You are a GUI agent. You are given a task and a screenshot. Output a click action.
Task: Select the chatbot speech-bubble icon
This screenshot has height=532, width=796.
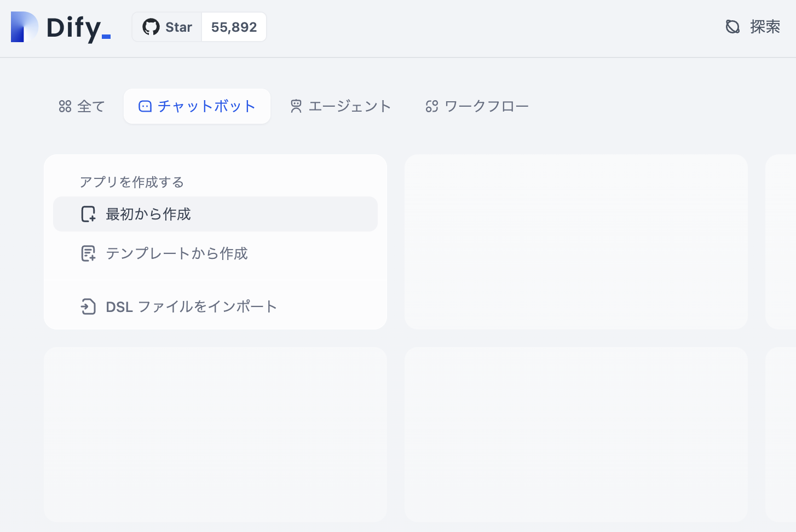tap(145, 106)
